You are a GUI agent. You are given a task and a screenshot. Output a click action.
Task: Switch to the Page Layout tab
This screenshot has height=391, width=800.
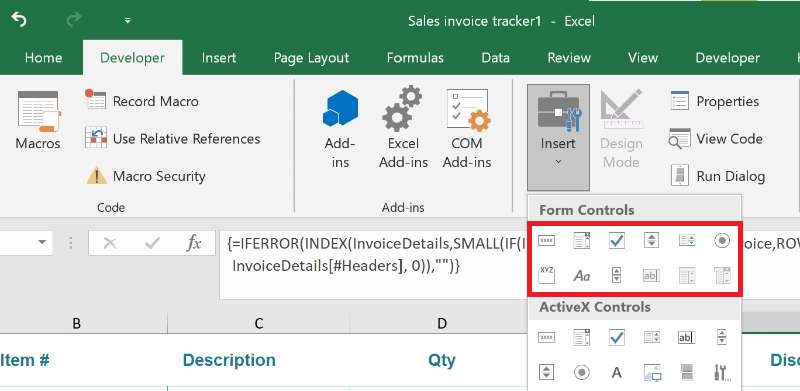(311, 58)
